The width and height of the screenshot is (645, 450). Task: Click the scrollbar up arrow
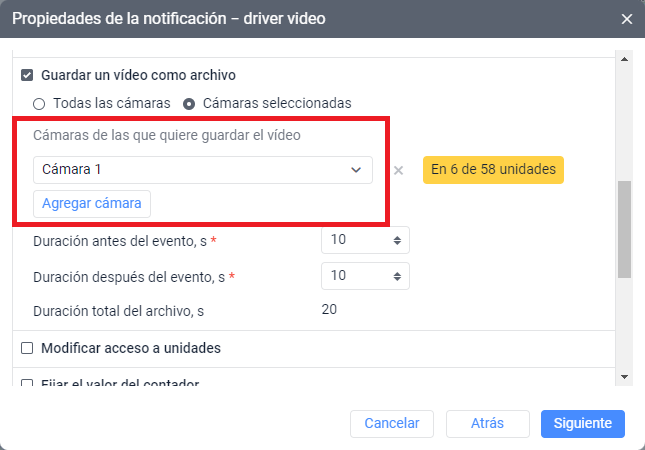click(x=625, y=60)
